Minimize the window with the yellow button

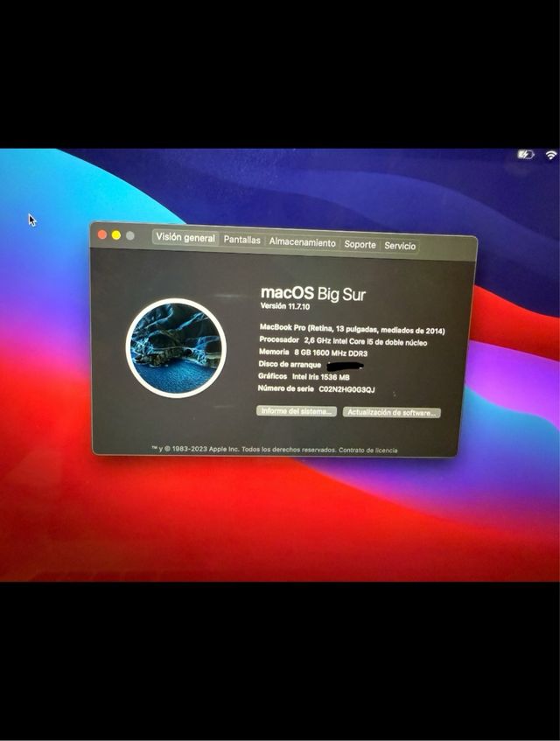point(116,234)
